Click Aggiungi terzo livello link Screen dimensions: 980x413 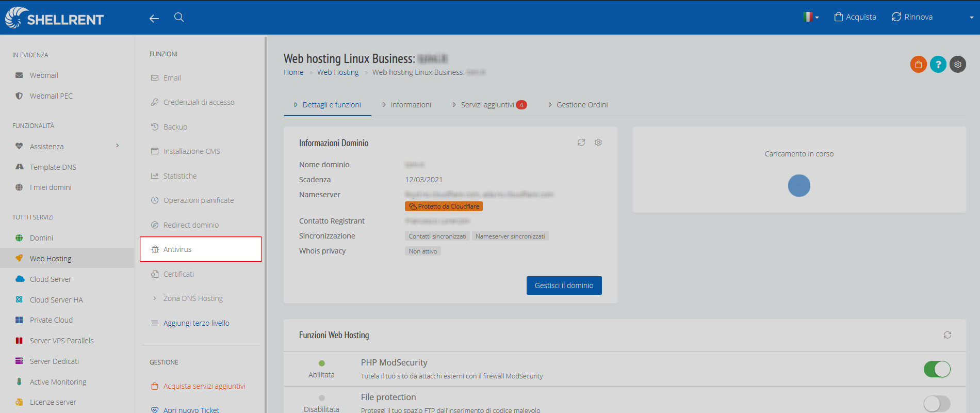click(x=197, y=323)
